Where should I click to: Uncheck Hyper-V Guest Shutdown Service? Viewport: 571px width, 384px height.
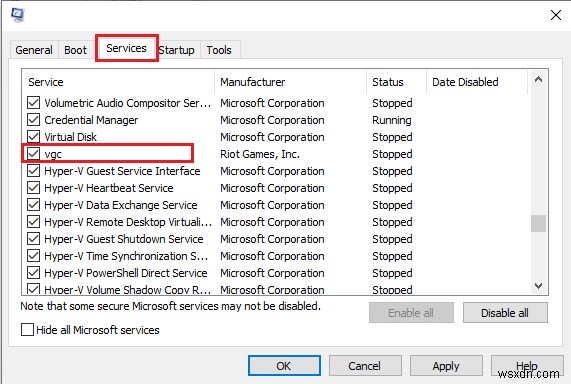click(x=34, y=239)
